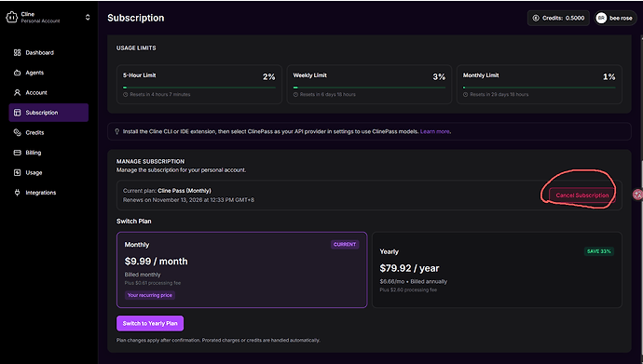This screenshot has height=364, width=643.
Task: Select the Yearly $79.92 plan card
Action: tap(497, 270)
